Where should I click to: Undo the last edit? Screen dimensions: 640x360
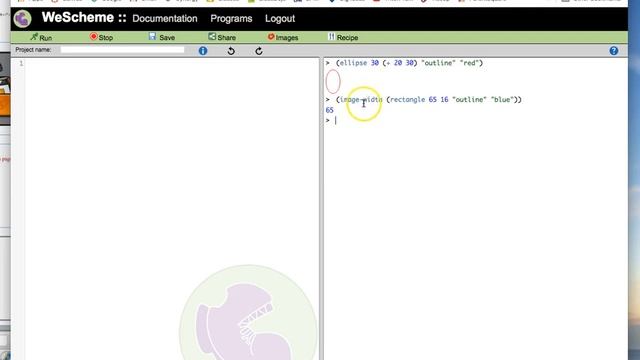(x=231, y=51)
